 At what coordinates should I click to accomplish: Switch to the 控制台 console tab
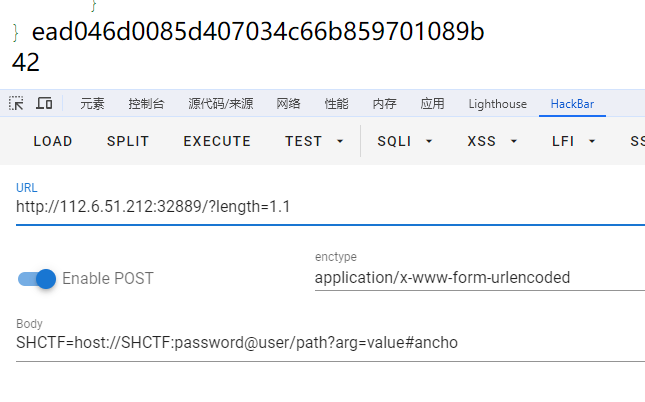[145, 104]
